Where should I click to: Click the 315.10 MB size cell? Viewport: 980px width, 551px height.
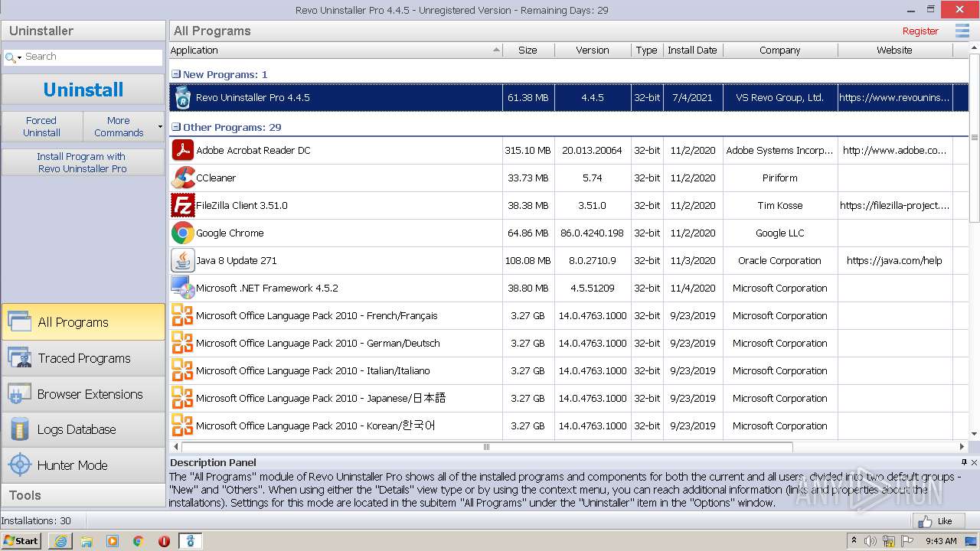tap(528, 150)
